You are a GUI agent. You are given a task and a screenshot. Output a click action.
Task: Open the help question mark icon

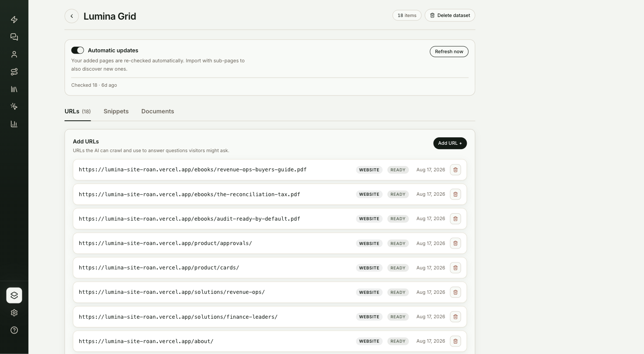tap(14, 330)
